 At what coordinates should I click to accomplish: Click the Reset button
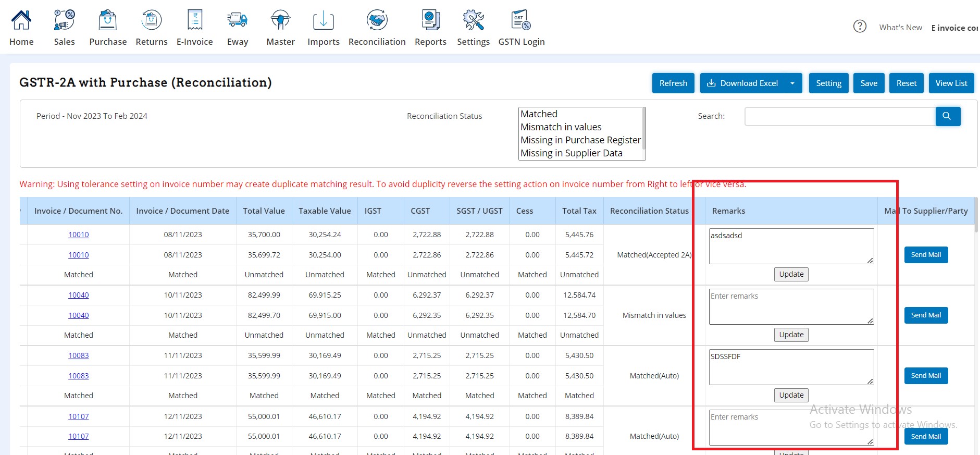click(x=906, y=83)
